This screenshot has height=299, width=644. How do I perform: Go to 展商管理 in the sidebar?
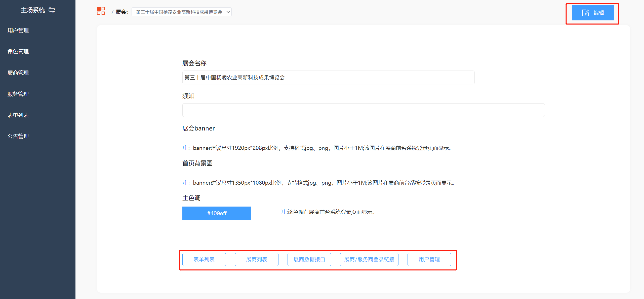coord(18,73)
